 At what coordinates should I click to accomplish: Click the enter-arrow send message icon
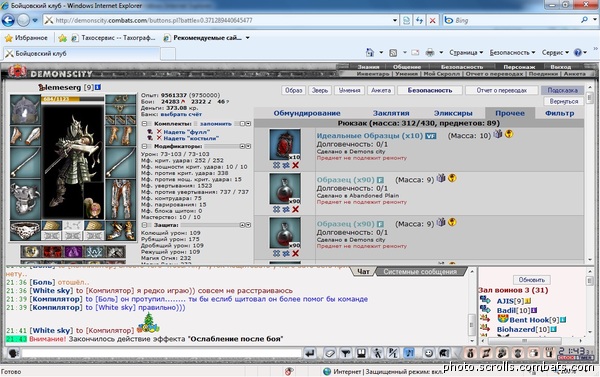pyautogui.click(x=310, y=353)
